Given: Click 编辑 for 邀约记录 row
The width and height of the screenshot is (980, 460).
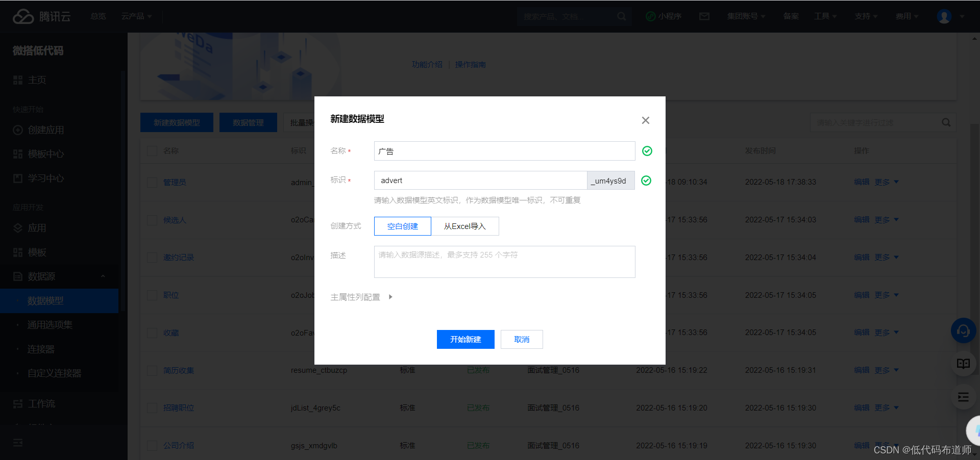Looking at the screenshot, I should click(x=862, y=257).
